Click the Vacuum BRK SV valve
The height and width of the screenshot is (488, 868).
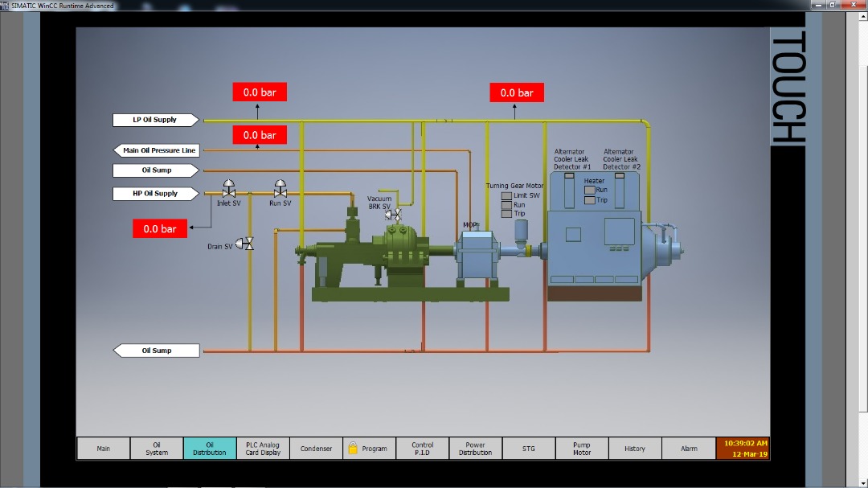[x=394, y=214]
